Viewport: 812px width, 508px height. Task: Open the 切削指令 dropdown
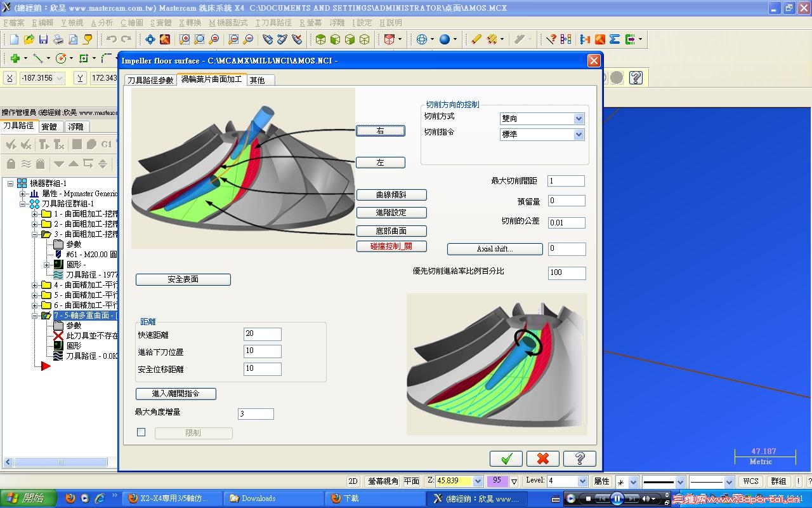pyautogui.click(x=579, y=135)
